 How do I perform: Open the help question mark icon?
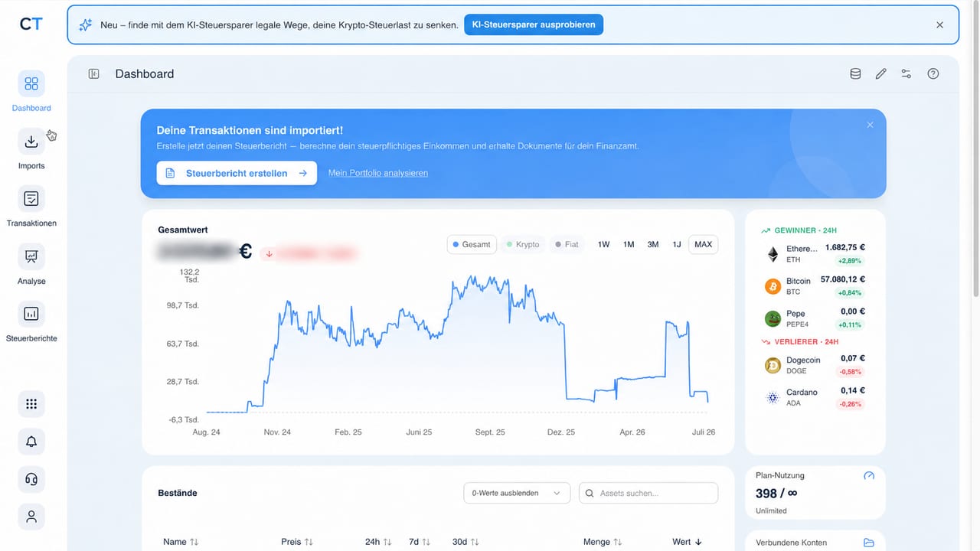(933, 74)
